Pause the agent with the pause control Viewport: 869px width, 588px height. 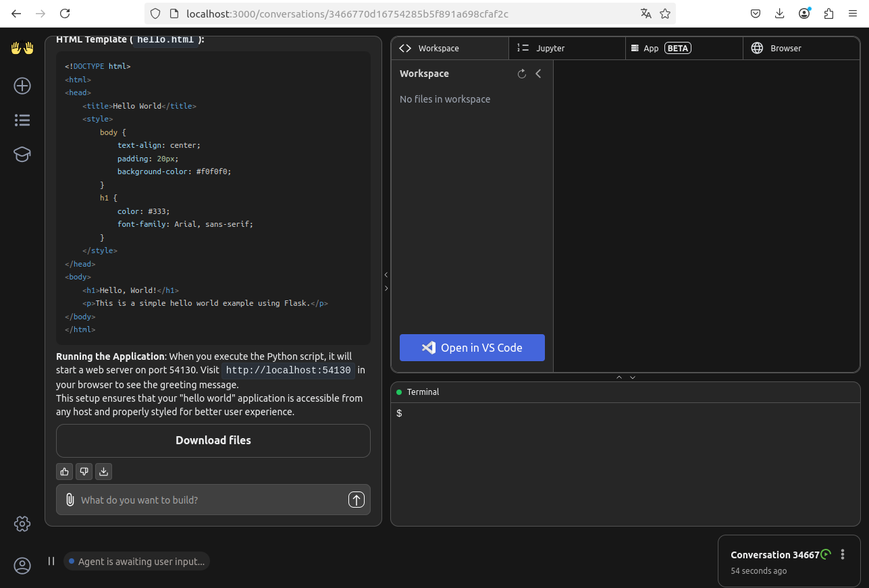coord(51,560)
